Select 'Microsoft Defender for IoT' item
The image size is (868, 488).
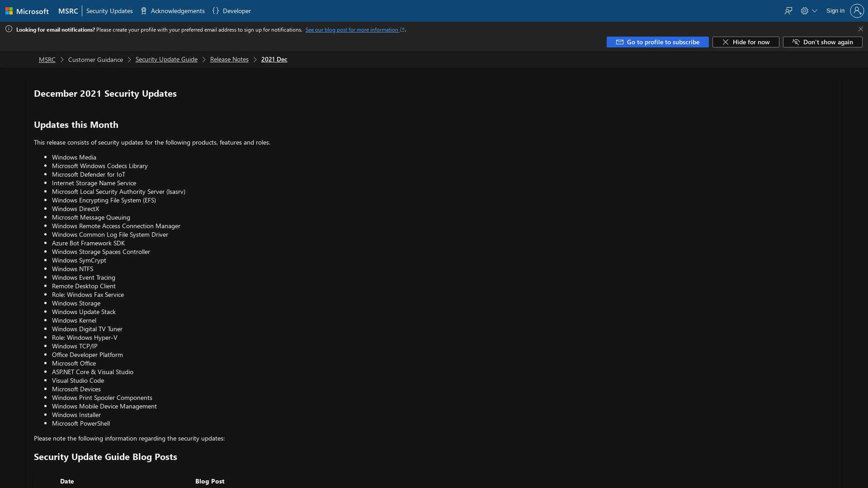[x=89, y=174]
